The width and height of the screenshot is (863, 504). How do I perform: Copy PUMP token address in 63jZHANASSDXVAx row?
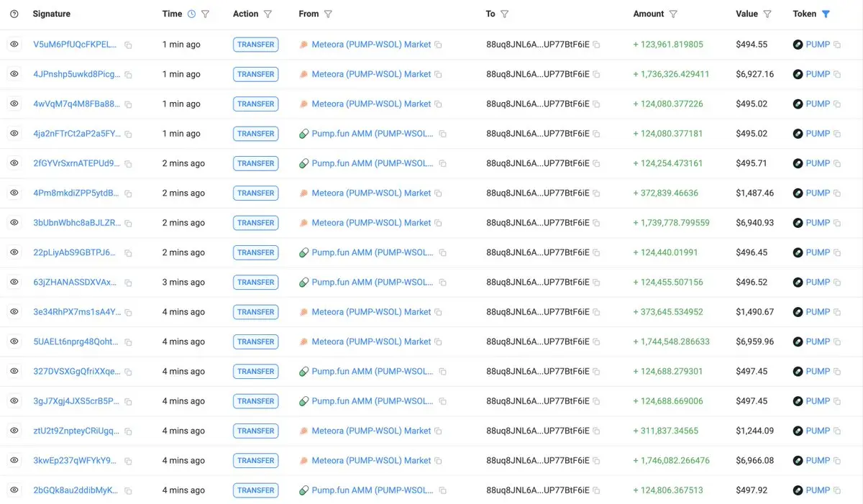(x=837, y=283)
